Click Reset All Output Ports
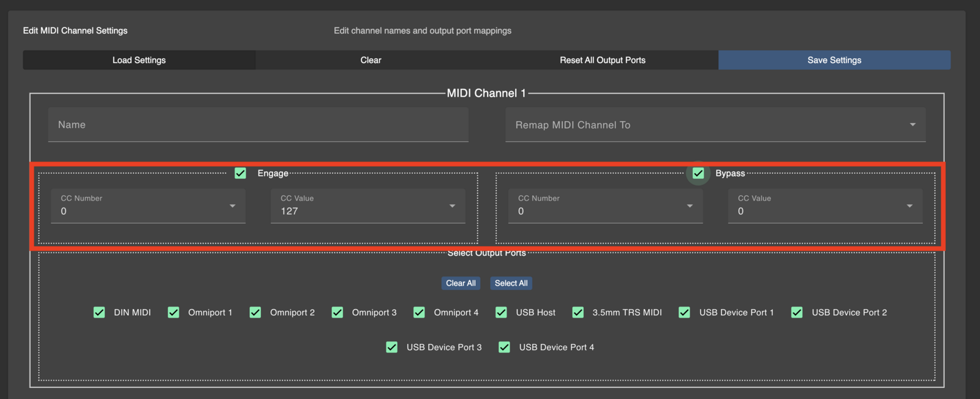This screenshot has width=980, height=399. click(602, 60)
